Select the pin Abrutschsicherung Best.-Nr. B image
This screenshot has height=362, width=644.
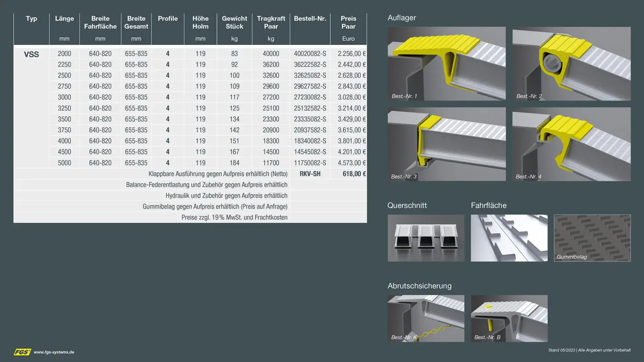509,318
